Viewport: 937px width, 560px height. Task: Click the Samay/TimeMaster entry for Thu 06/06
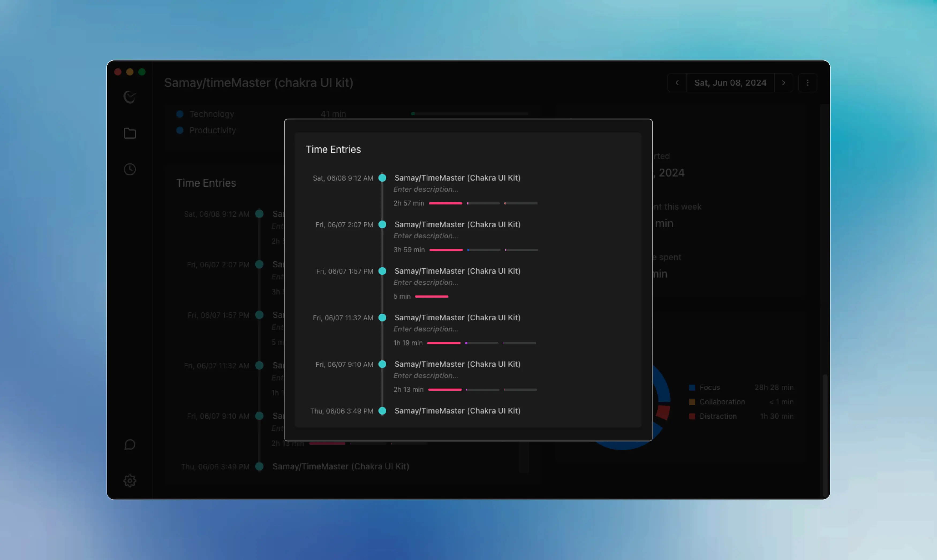click(x=457, y=410)
